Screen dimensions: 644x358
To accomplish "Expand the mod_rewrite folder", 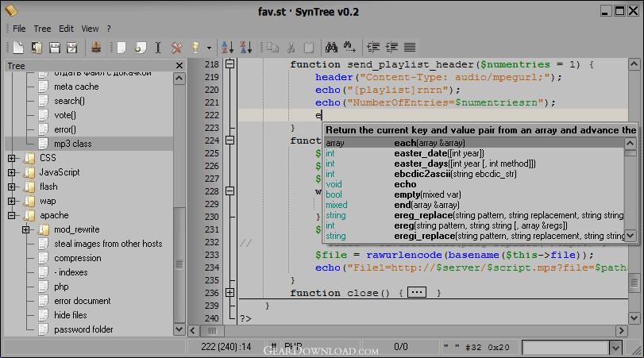I will coord(26,229).
